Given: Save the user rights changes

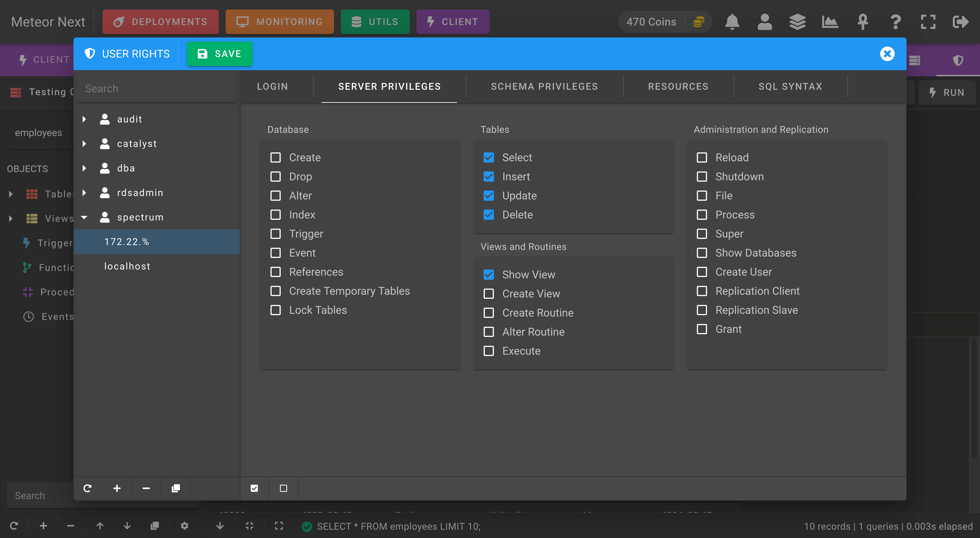Looking at the screenshot, I should [x=219, y=54].
